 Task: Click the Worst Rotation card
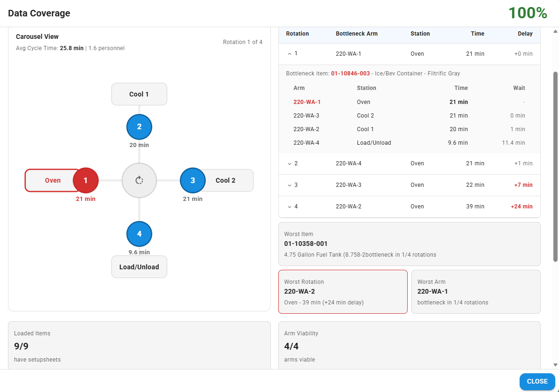click(343, 292)
